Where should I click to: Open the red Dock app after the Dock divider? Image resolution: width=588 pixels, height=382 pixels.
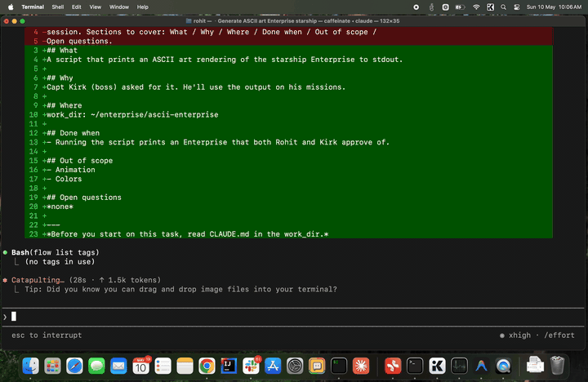393,366
